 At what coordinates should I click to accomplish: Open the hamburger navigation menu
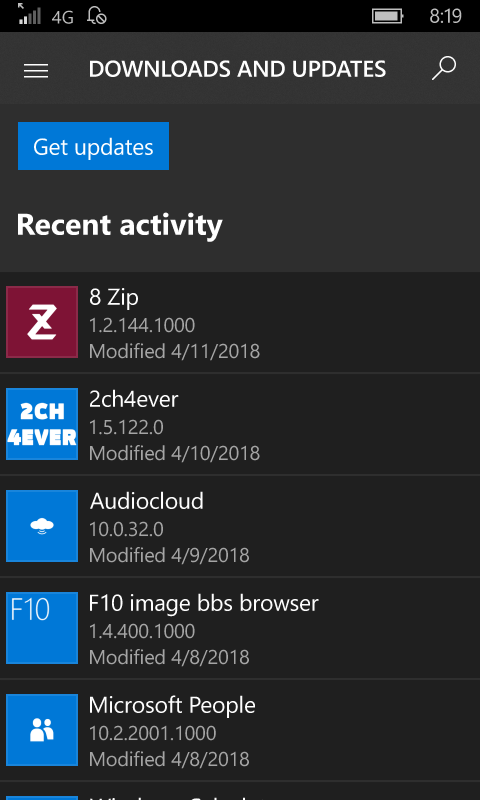click(x=36, y=71)
